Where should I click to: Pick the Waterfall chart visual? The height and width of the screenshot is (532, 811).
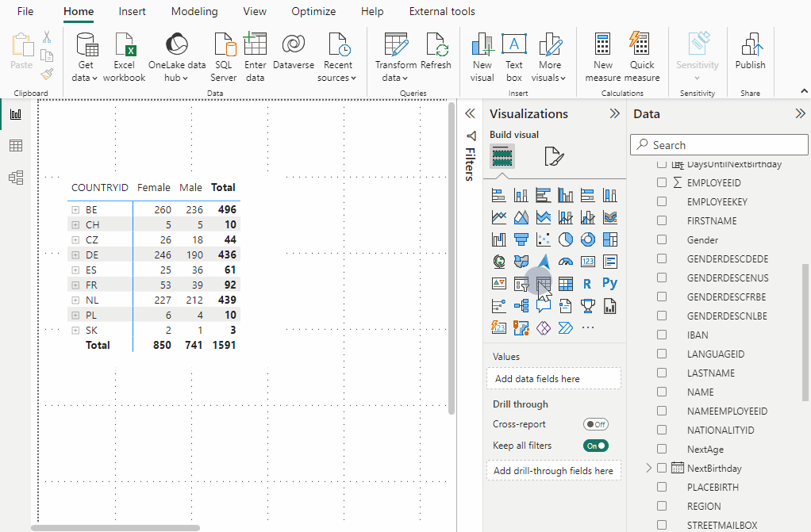click(498, 239)
